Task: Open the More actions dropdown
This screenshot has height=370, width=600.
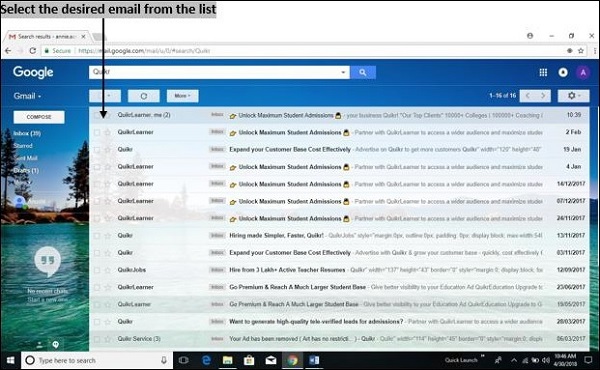Action: [x=183, y=96]
